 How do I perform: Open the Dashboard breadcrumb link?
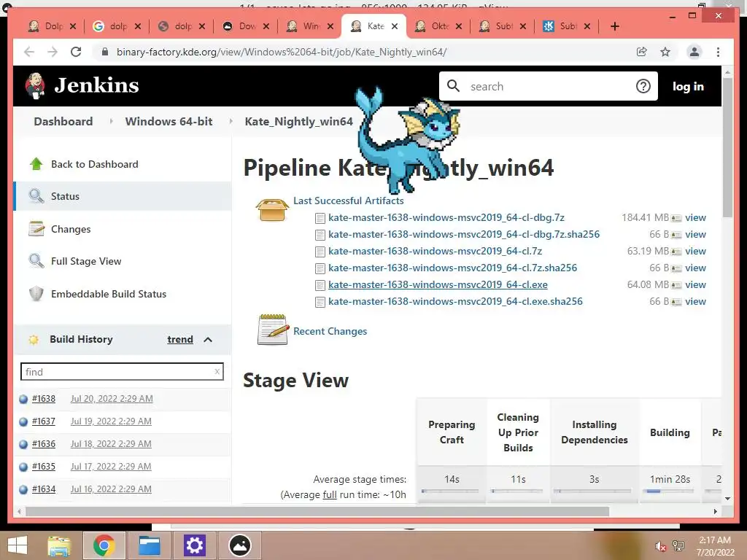[63, 122]
